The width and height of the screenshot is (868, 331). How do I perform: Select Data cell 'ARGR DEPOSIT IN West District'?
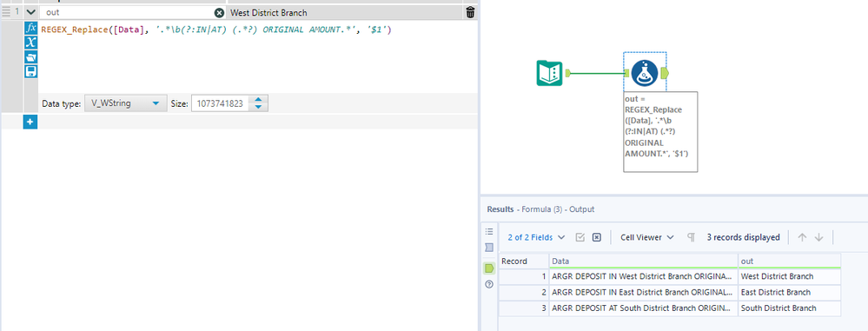643,276
